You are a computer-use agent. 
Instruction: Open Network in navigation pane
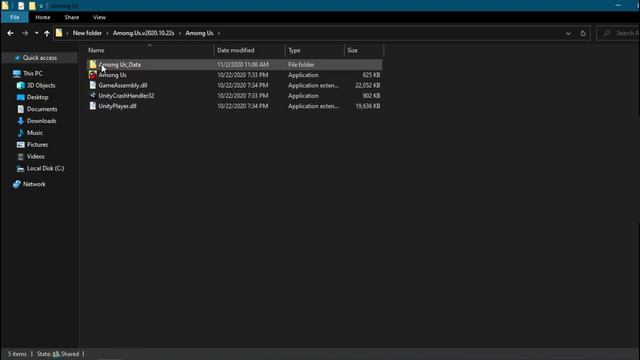[34, 184]
